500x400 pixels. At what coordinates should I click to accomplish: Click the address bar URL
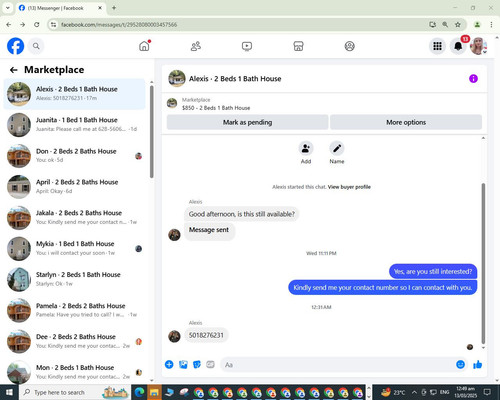[119, 25]
